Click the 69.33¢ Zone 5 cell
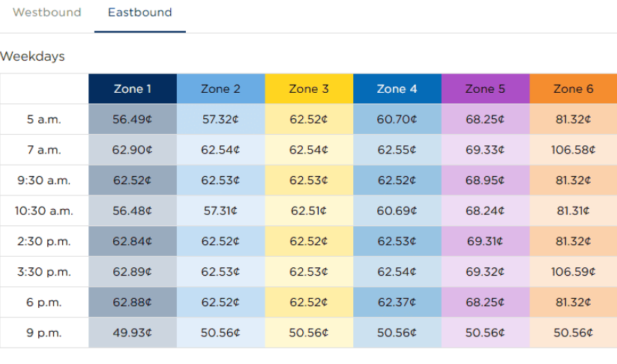Viewport: 617px width, 364px height. point(485,150)
